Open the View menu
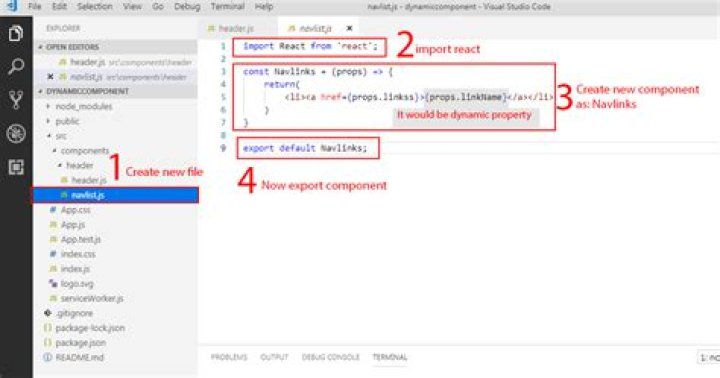This screenshot has height=378, width=720. click(x=132, y=6)
